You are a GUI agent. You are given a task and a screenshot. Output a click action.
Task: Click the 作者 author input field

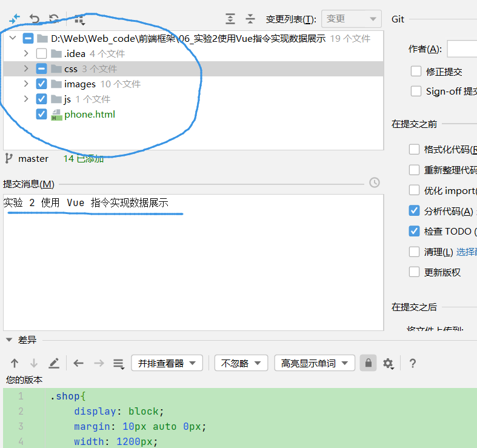(462, 49)
